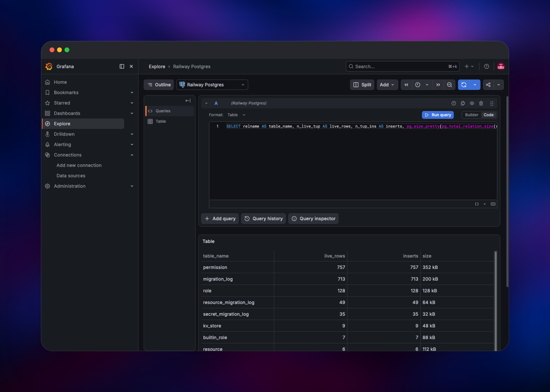The width and height of the screenshot is (550, 392).
Task: Expand the Bookmarks chevron
Action: pyautogui.click(x=132, y=92)
